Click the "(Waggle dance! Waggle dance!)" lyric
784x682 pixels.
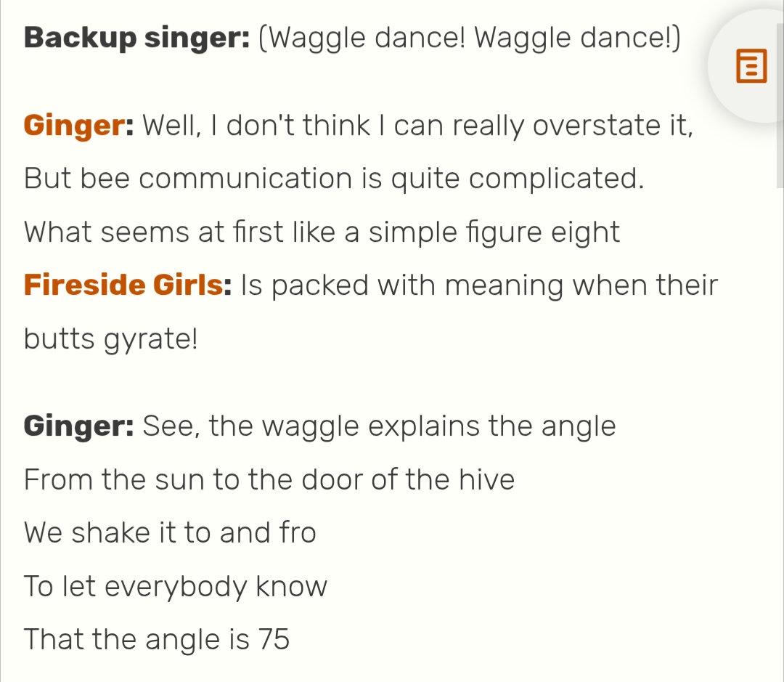tap(470, 38)
